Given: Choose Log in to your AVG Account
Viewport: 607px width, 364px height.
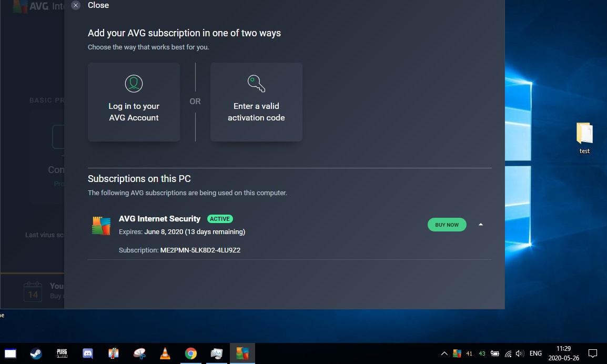Looking at the screenshot, I should point(134,102).
